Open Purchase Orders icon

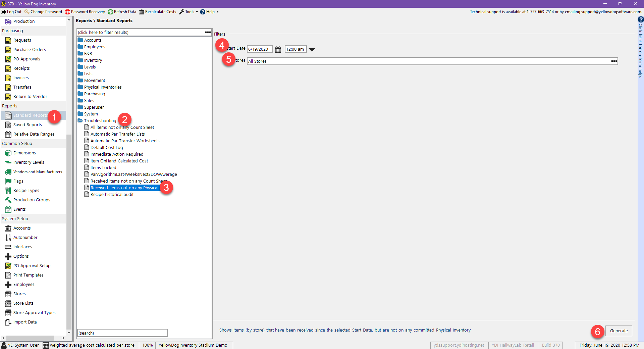click(8, 50)
